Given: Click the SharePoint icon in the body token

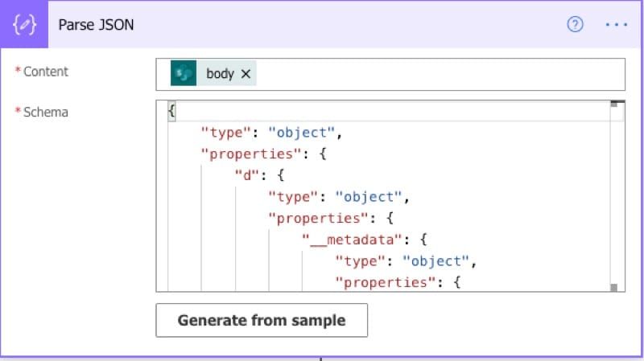Looking at the screenshot, I should (184, 74).
